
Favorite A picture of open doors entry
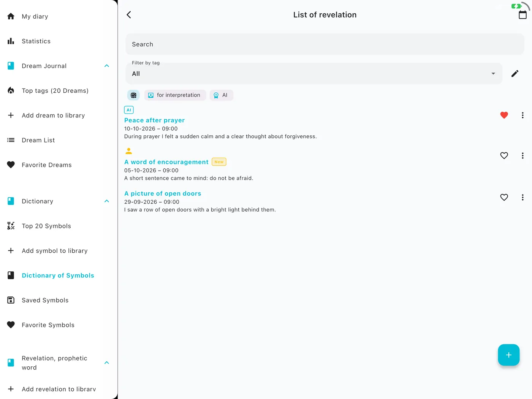coord(504,197)
